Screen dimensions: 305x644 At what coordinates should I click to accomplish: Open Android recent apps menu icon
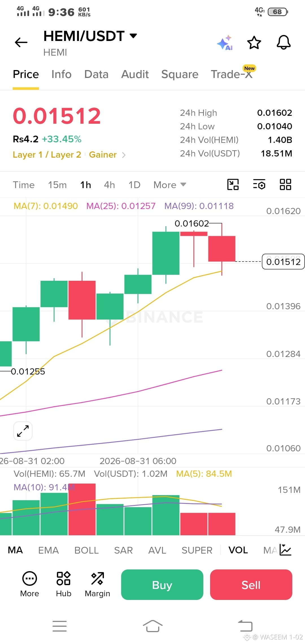click(60, 626)
